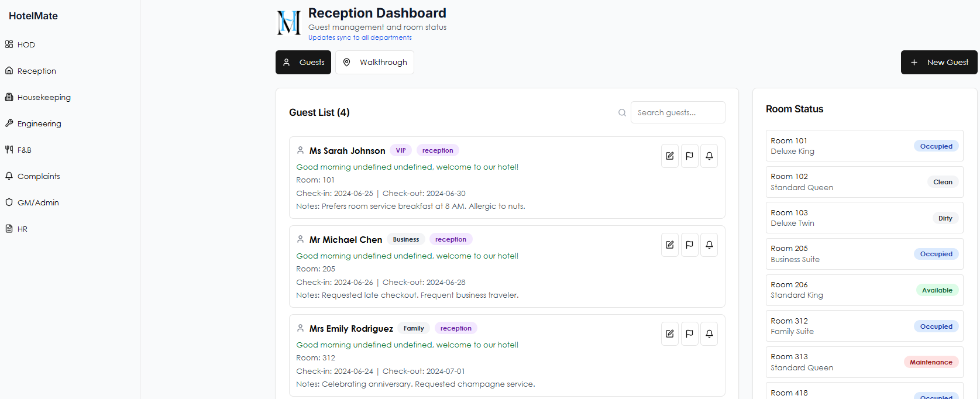This screenshot has height=399, width=980.
Task: Flag Mr Michael Chen's entry
Action: coord(690,245)
